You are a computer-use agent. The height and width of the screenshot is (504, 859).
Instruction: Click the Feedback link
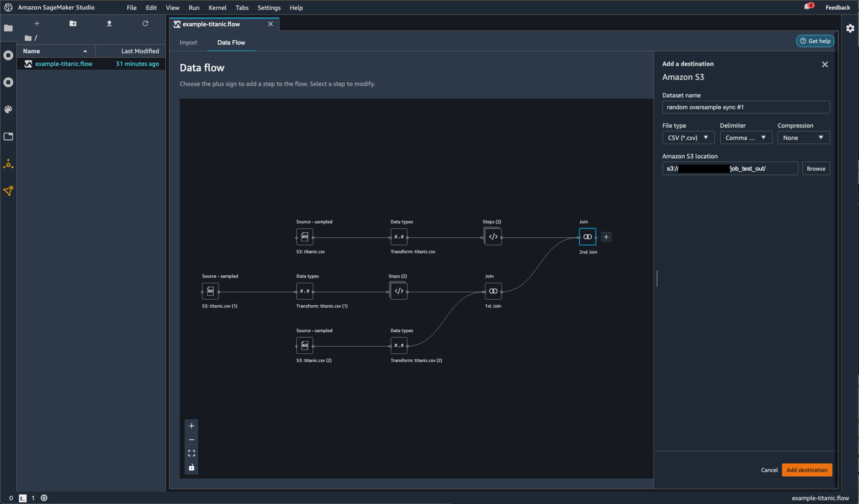click(837, 8)
